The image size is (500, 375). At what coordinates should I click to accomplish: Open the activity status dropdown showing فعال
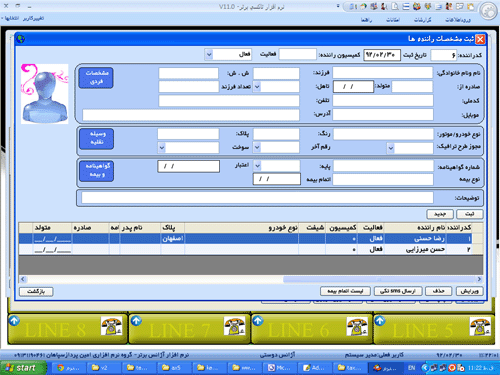[x=209, y=54]
